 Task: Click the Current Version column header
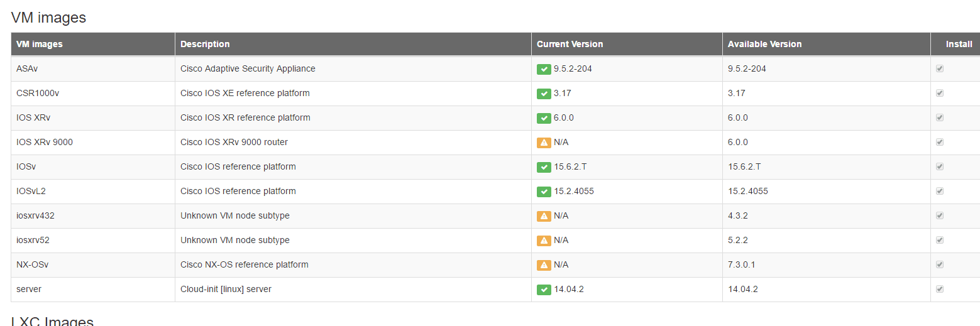click(x=570, y=44)
